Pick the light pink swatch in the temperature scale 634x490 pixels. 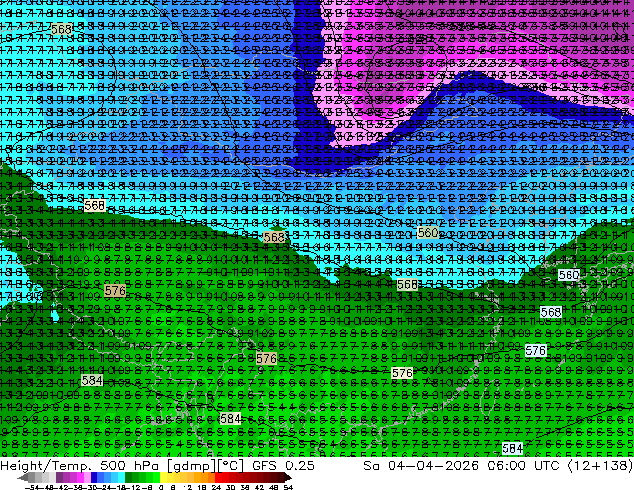click(x=87, y=477)
